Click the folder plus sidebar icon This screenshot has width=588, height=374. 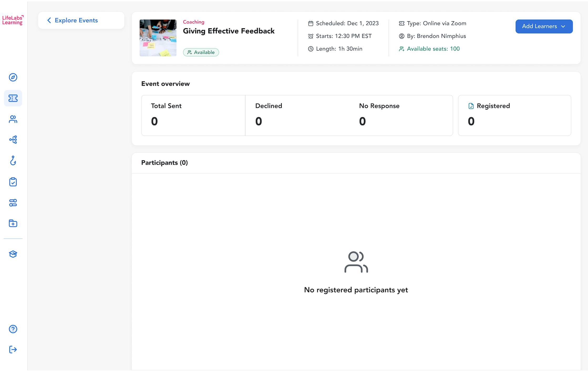(13, 224)
